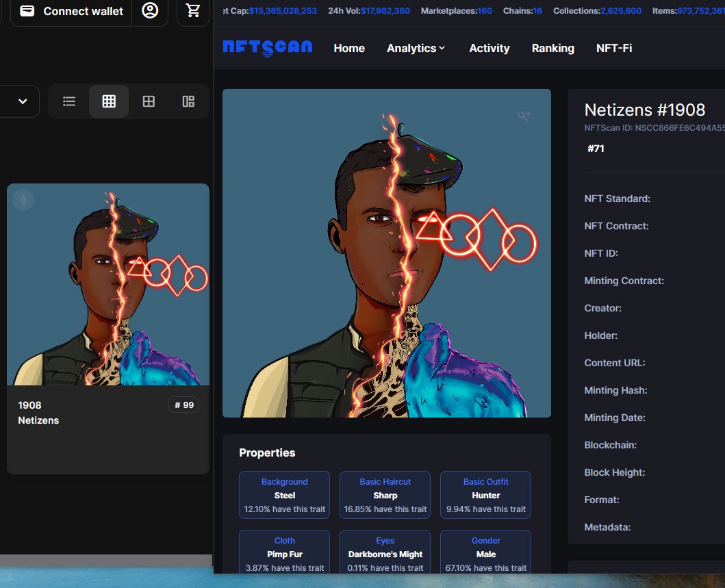The width and height of the screenshot is (725, 588).
Task: Click the #71 rank label
Action: (596, 149)
